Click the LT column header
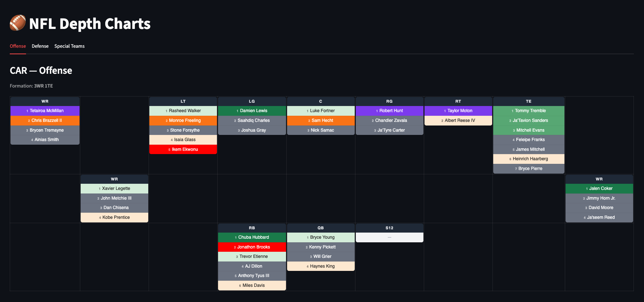This screenshot has width=644, height=302. point(183,101)
